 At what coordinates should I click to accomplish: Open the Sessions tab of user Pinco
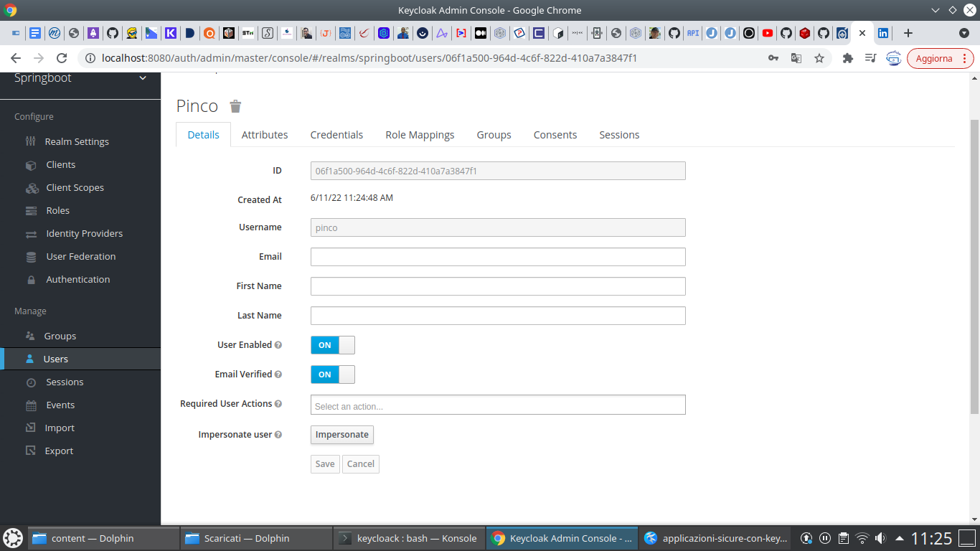(x=619, y=135)
